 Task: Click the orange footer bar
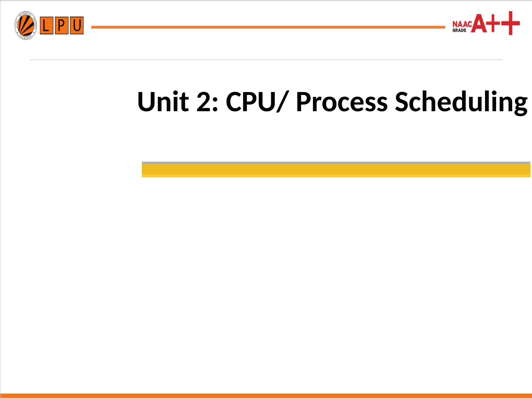[x=266, y=396]
